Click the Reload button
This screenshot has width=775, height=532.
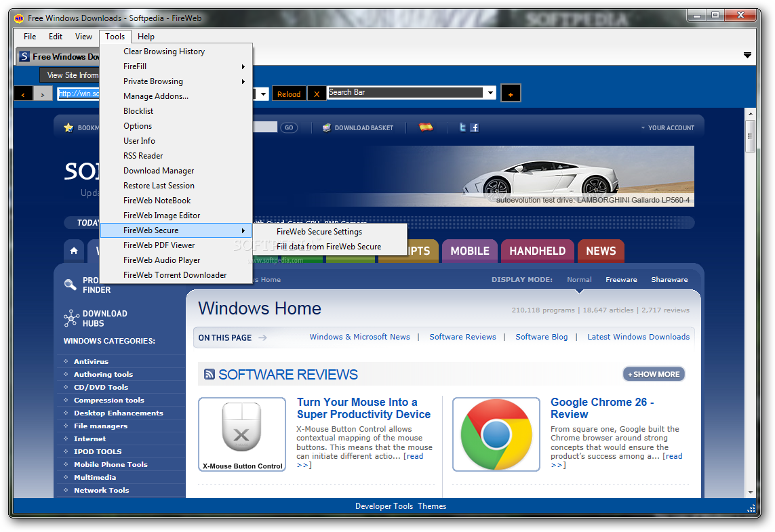[289, 94]
